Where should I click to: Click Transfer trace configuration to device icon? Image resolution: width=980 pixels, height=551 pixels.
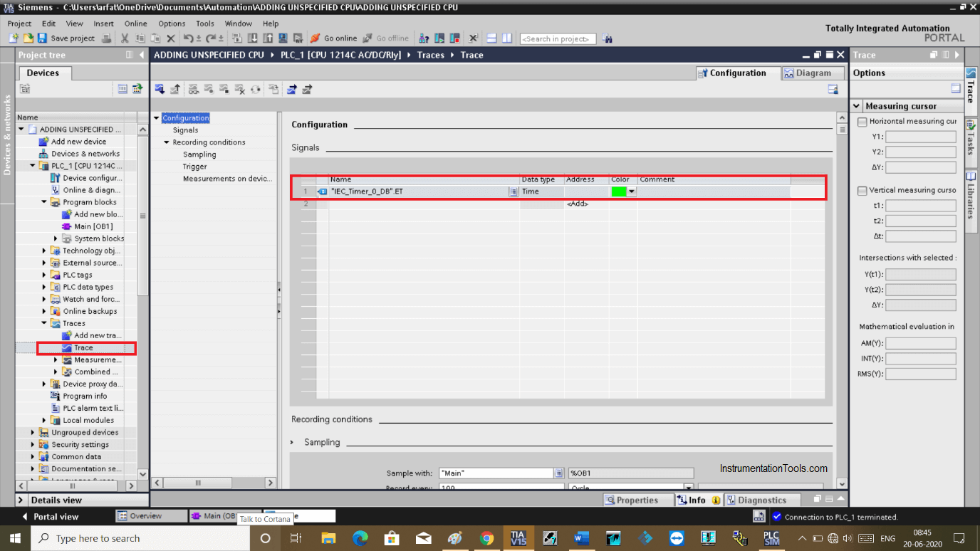coord(160,89)
